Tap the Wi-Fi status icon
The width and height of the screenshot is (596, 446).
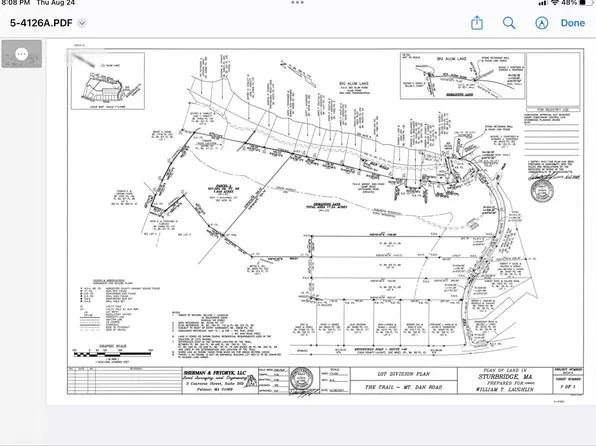point(555,2)
